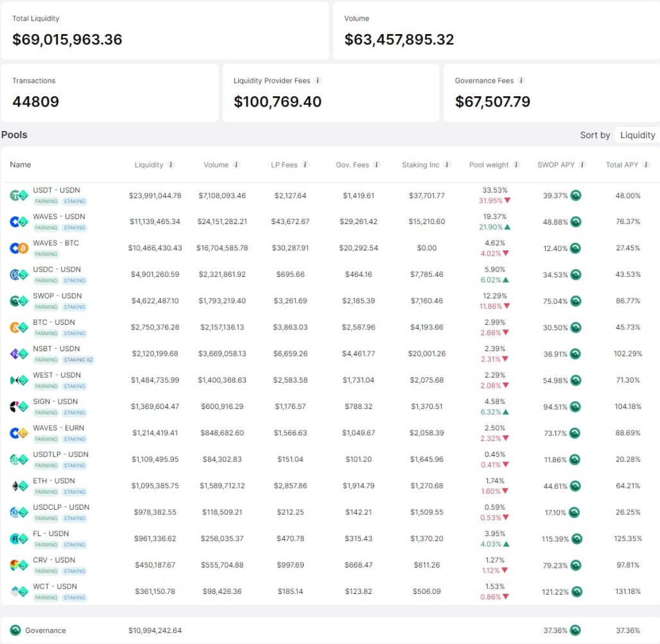Click info icon beside Staking Inc header
This screenshot has height=644, width=660.
coord(447,164)
